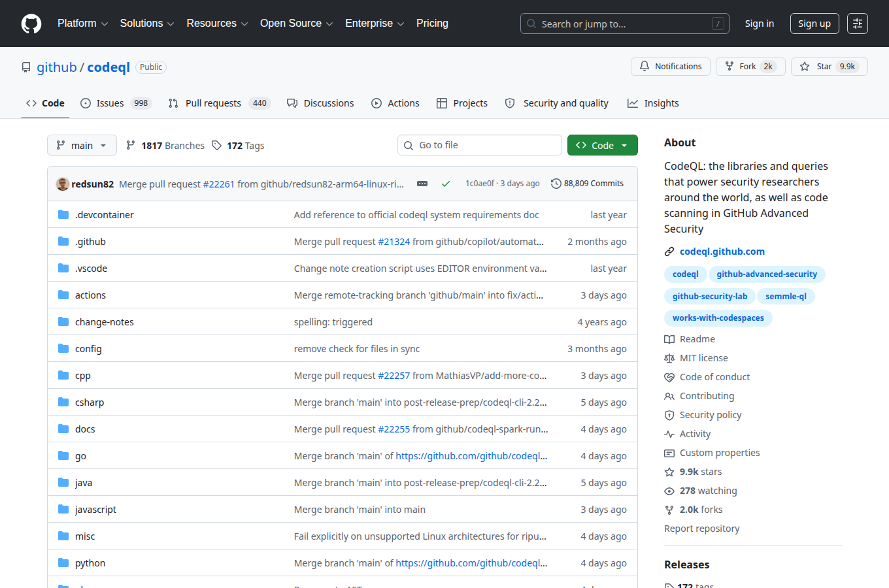Click the Search or jump to field
The image size is (889, 588).
625,24
